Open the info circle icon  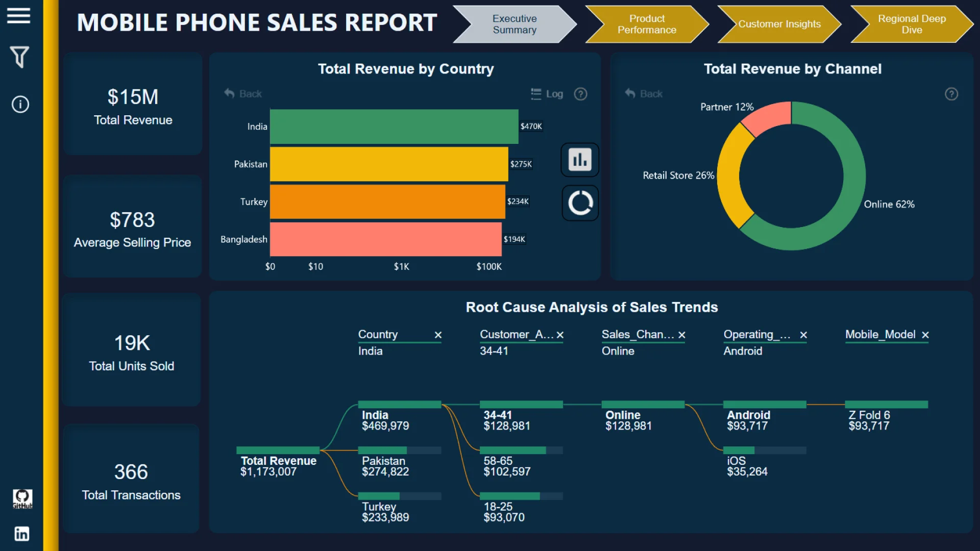(20, 105)
